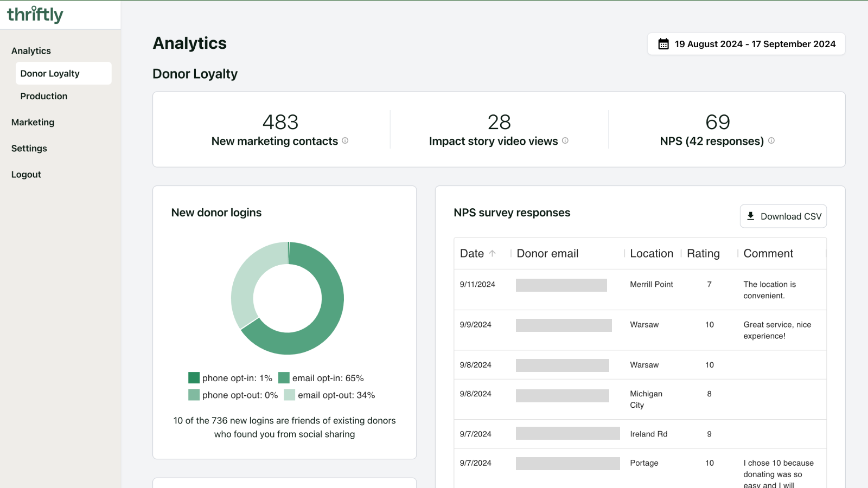Click the dark green email opt-in donut segment
Image resolution: width=868 pixels, height=488 pixels.
click(329, 314)
